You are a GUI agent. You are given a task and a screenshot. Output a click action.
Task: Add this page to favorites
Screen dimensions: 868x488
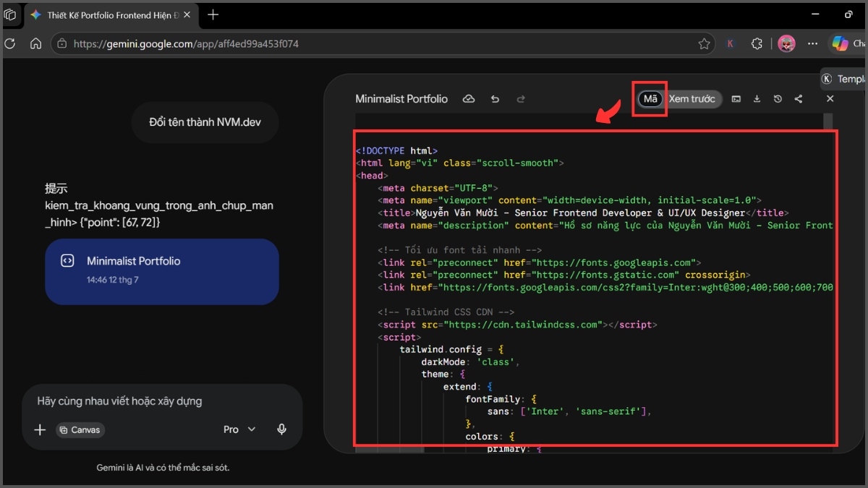point(704,44)
